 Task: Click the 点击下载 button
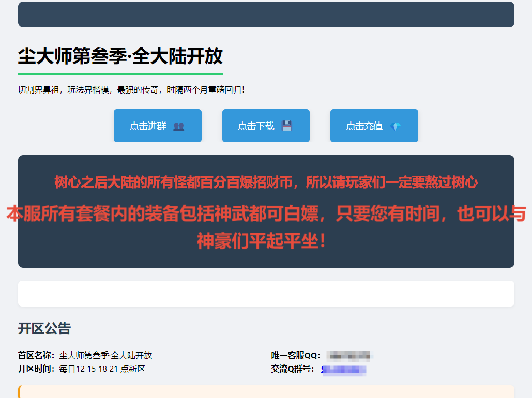pos(266,126)
